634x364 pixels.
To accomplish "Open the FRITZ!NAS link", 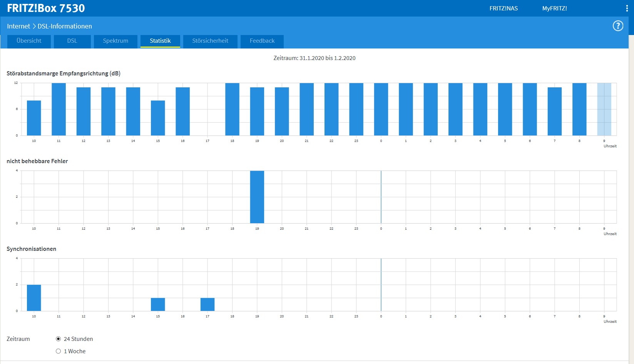I will click(x=504, y=8).
